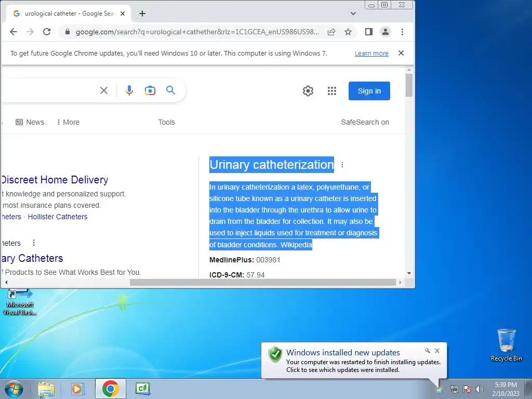The width and height of the screenshot is (532, 399).
Task: Reload the current Google search page
Action: [x=47, y=32]
